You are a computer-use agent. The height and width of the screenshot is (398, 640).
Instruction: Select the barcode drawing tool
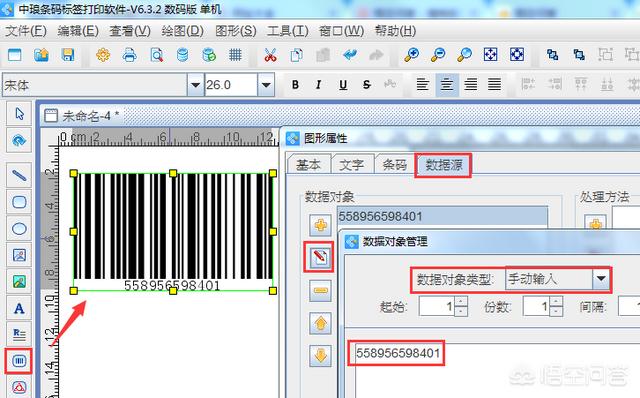click(19, 361)
